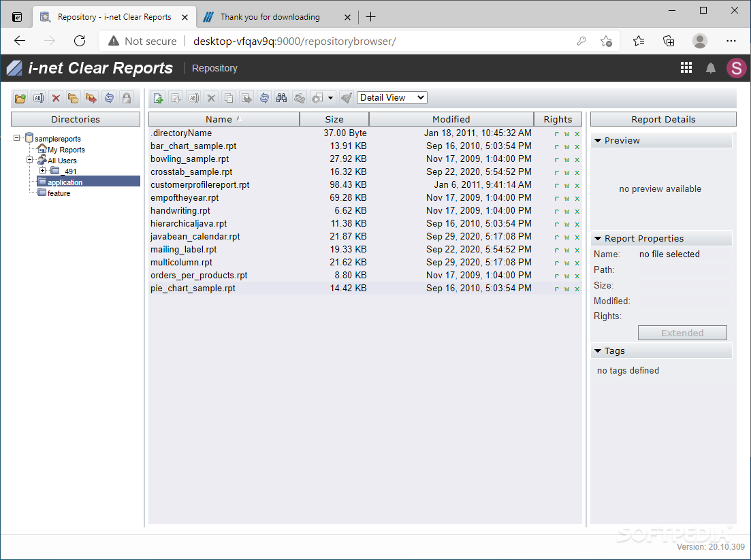This screenshot has width=751, height=560.
Task: Open the browser Collections icon
Action: pyautogui.click(x=668, y=41)
